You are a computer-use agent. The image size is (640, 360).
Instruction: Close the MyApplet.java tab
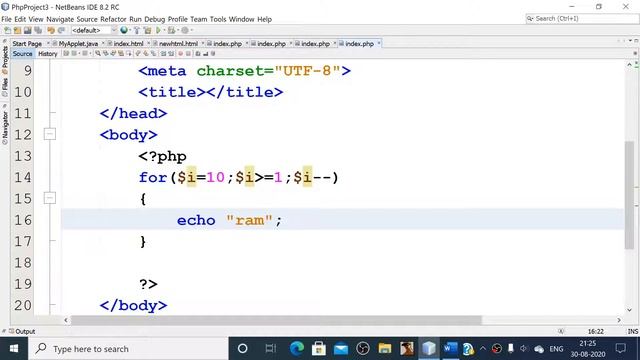(x=103, y=43)
